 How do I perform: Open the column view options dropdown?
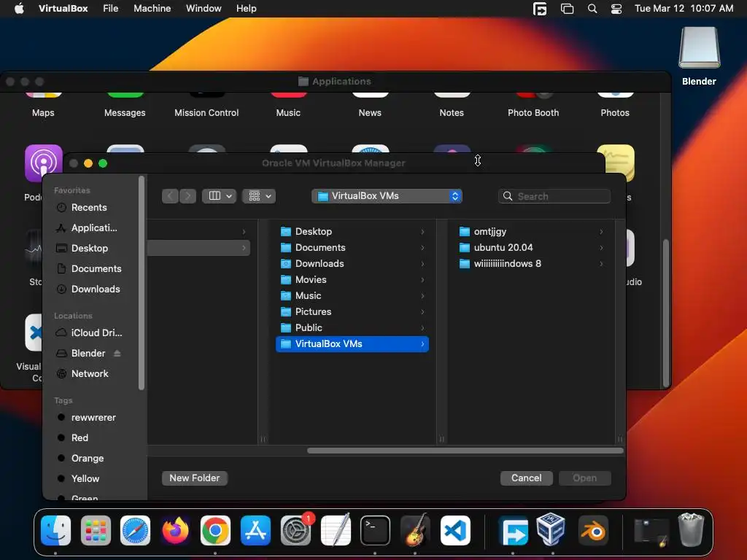coord(219,196)
